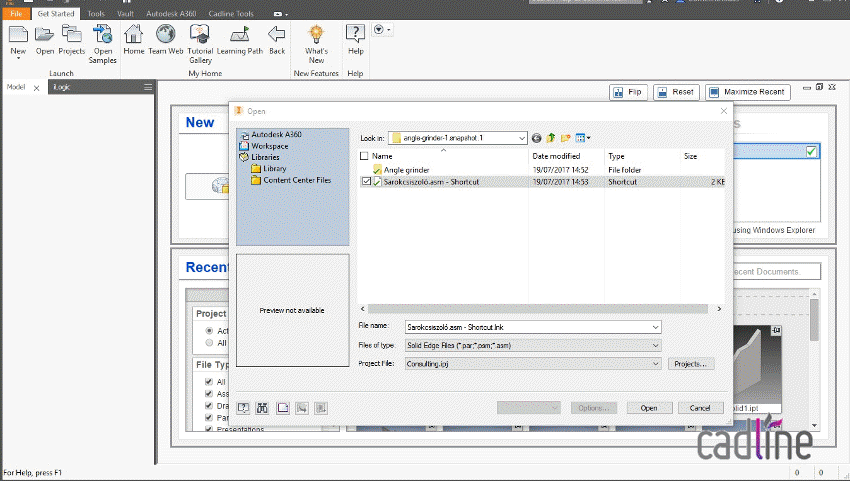Create new folder in Open dialog
The width and height of the screenshot is (850, 481).
tap(565, 138)
